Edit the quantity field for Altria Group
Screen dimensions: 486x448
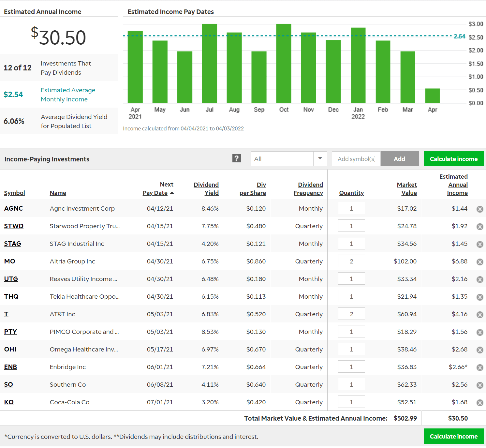point(351,261)
